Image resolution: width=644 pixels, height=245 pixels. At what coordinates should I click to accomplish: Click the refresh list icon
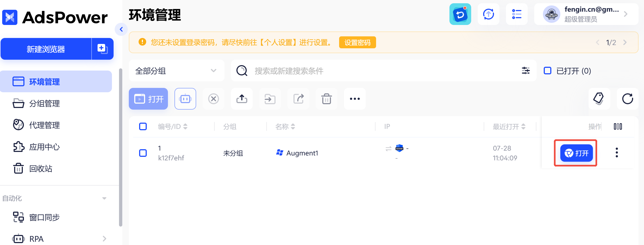pos(627,99)
